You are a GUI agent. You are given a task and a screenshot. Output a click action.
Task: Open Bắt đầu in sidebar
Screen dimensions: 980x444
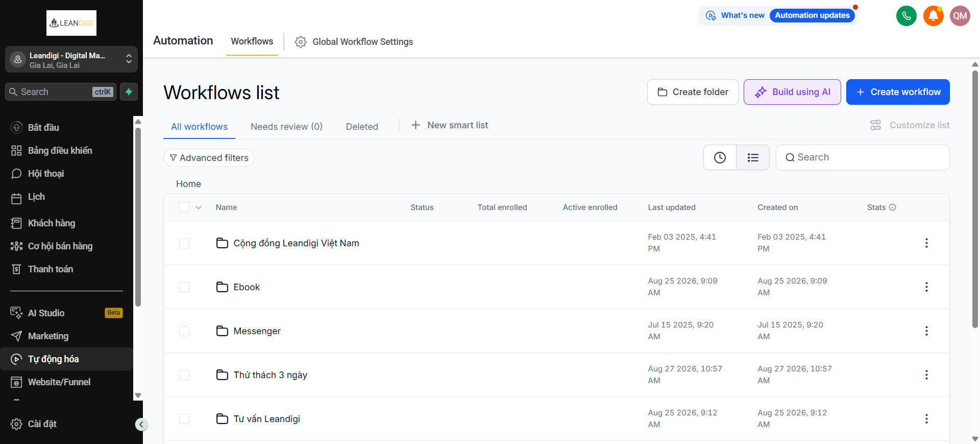point(66,128)
